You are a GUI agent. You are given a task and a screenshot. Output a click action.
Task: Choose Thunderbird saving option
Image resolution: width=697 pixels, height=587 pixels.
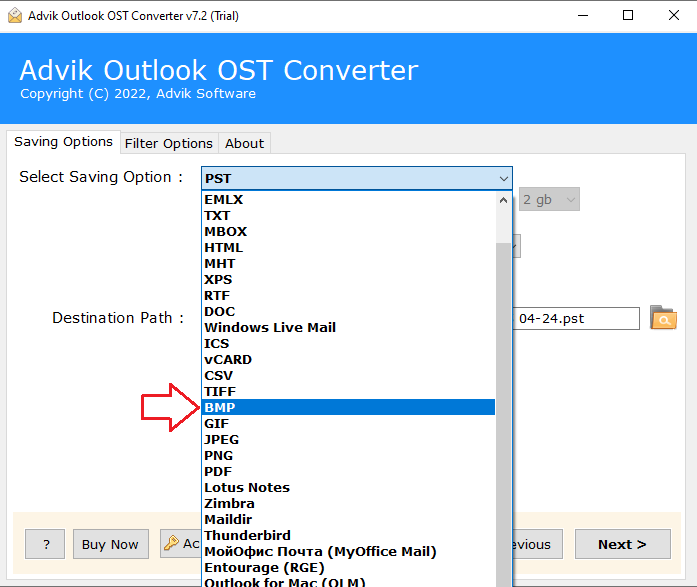click(348, 535)
